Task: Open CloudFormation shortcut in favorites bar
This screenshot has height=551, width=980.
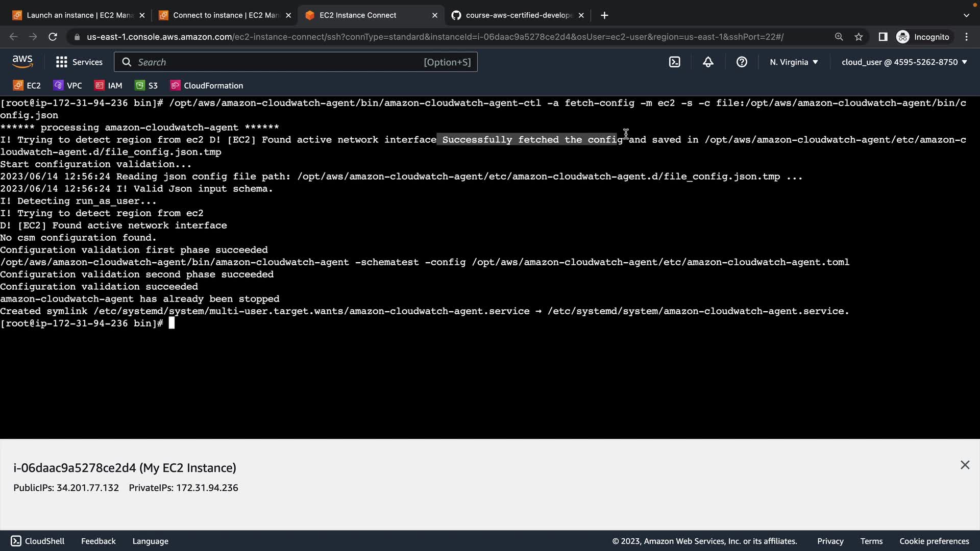Action: pyautogui.click(x=207, y=86)
